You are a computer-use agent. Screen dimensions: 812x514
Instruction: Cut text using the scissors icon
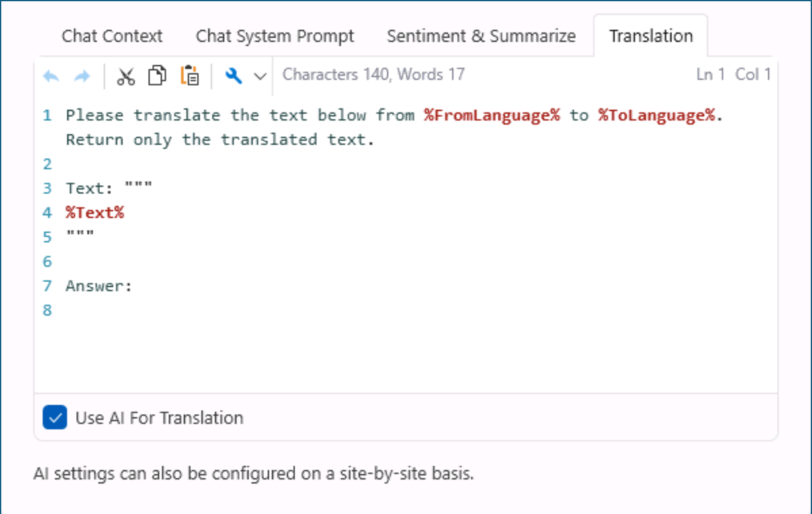[125, 75]
